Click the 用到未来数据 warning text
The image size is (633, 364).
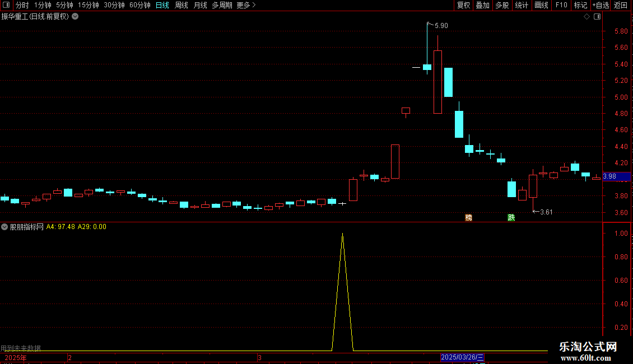(21, 348)
